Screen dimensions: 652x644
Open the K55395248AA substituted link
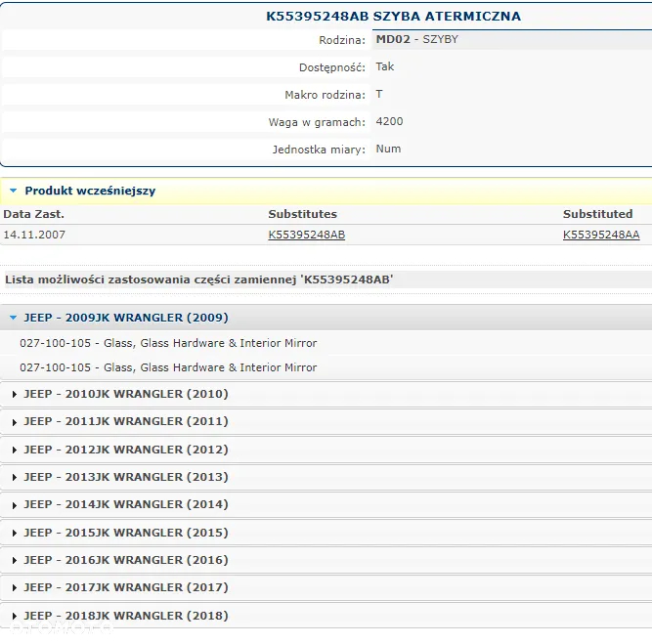(601, 235)
